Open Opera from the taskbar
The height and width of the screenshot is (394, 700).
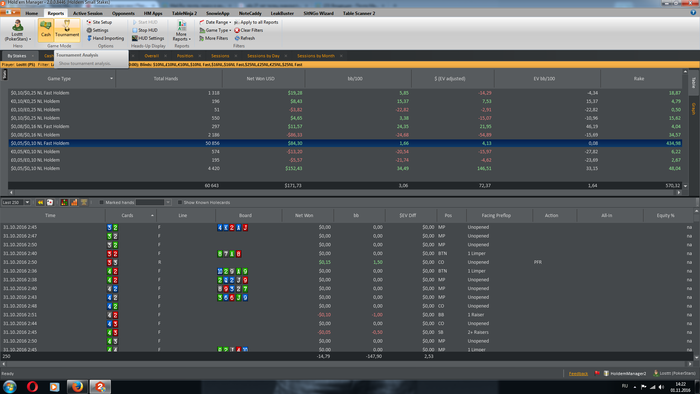coord(32,386)
